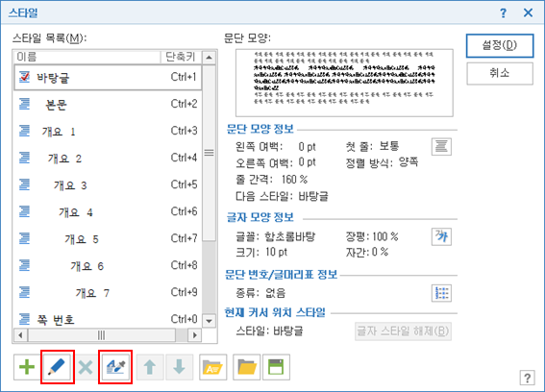Open paragraph numbering/bullet settings icon
545x392 pixels.
(441, 293)
